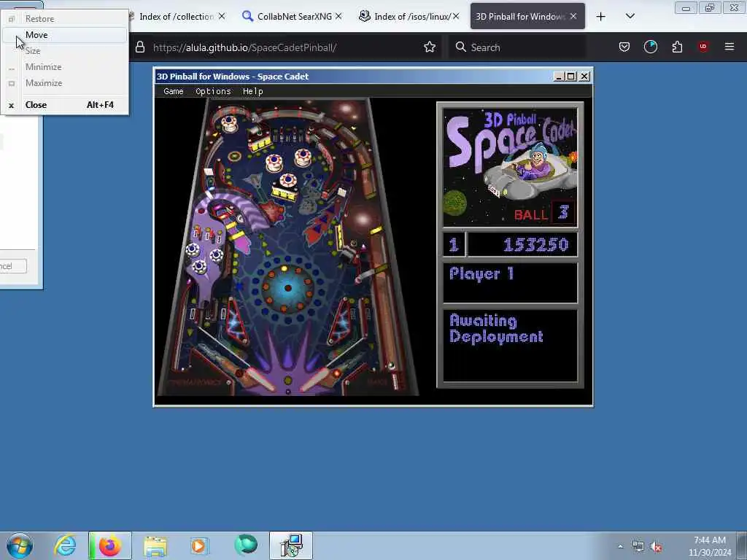The image size is (747, 560).
Task: Close the CollabNet SearXNG tab
Action: 338,16
